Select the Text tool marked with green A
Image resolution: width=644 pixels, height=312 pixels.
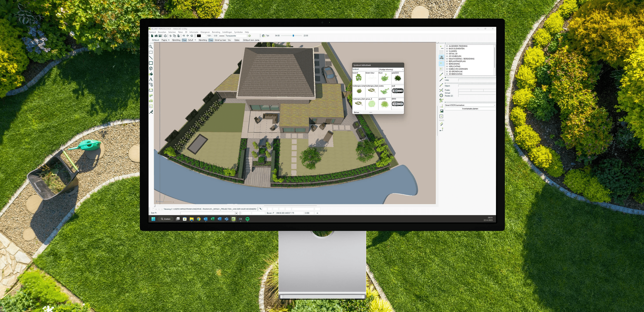coord(151,80)
